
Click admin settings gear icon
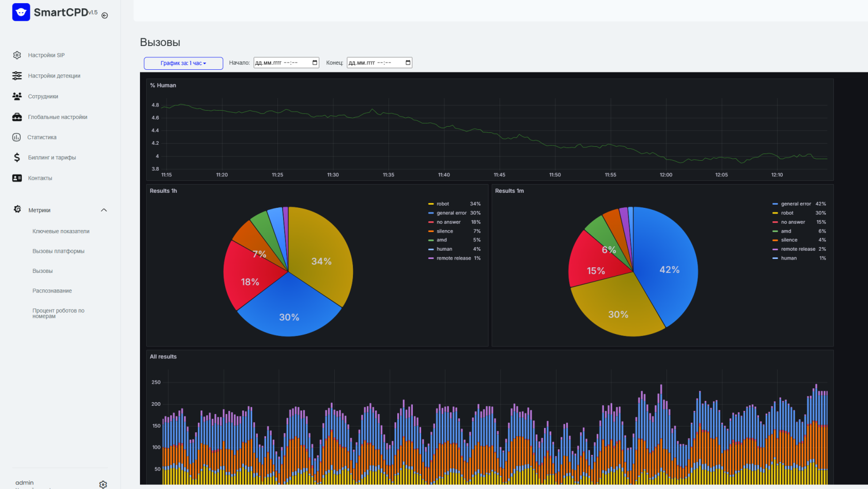[x=103, y=484]
